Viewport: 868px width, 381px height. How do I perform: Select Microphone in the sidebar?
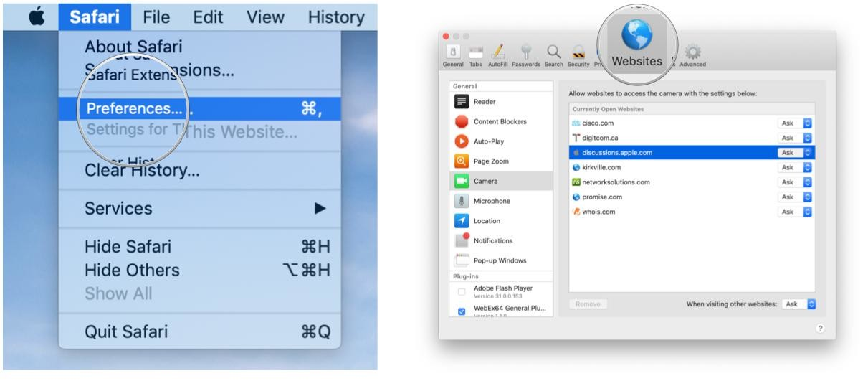(502, 201)
